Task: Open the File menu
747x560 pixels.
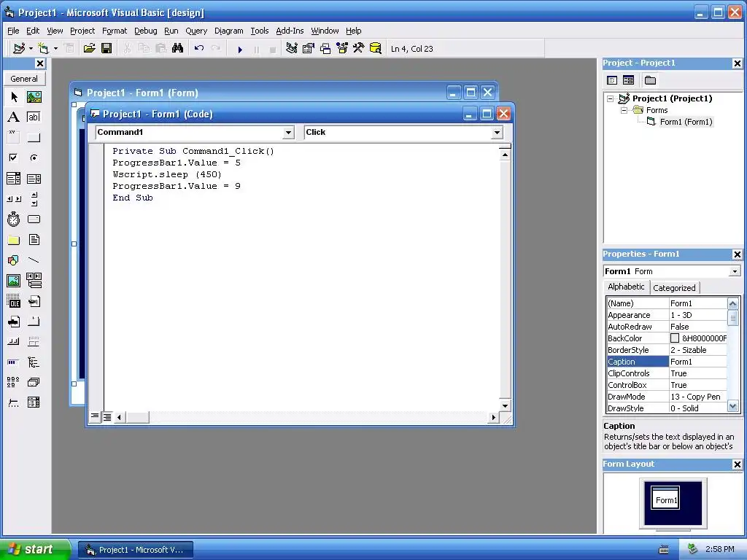Action: (x=13, y=31)
